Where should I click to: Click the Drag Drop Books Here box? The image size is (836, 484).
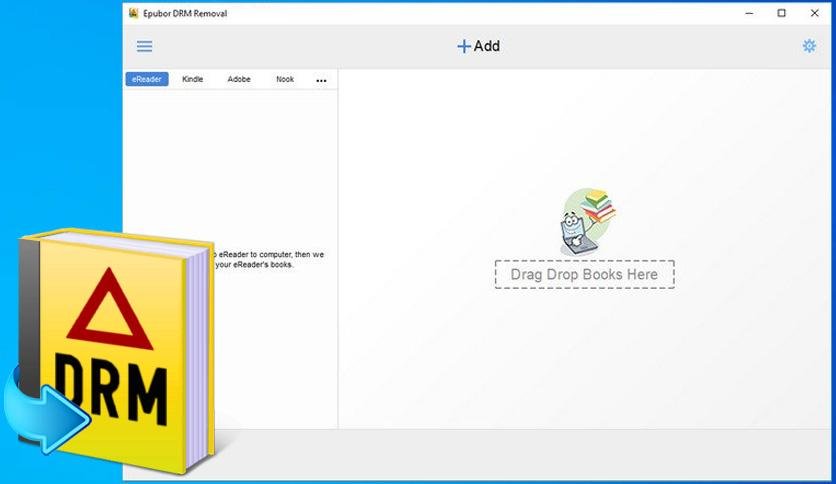(x=584, y=275)
